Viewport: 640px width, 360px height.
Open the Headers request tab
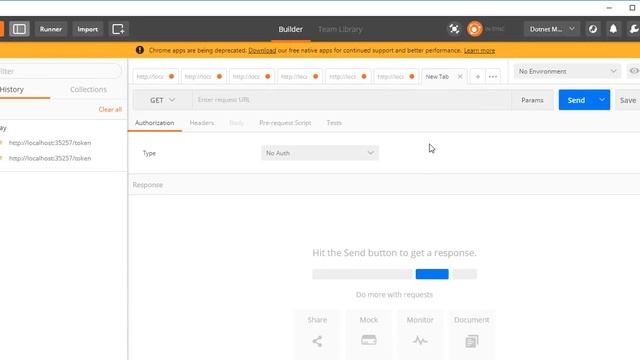tap(202, 123)
